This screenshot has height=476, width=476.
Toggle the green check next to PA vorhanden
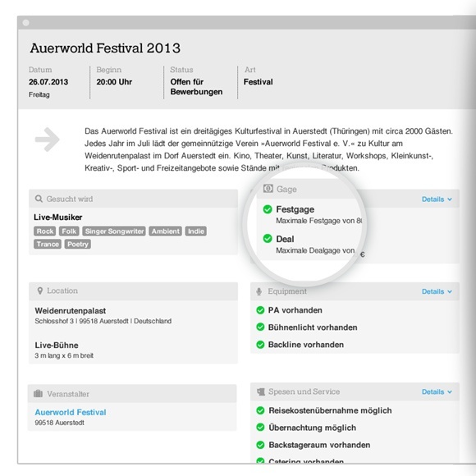coord(260,310)
